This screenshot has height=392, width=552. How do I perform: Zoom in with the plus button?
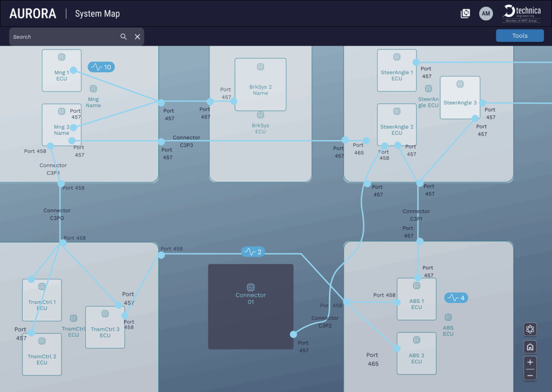(x=530, y=362)
